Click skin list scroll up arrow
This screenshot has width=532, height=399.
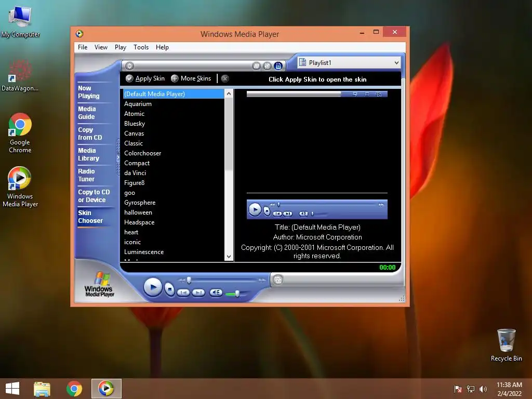coord(229,94)
